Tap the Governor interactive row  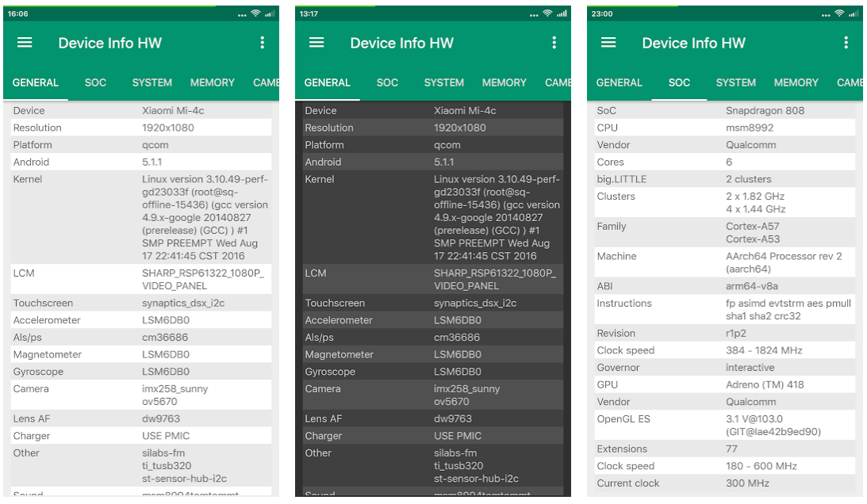(x=724, y=368)
